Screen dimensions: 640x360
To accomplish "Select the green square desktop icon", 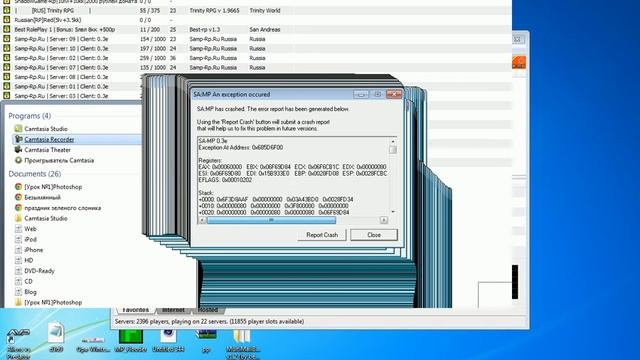I will (x=131, y=336).
